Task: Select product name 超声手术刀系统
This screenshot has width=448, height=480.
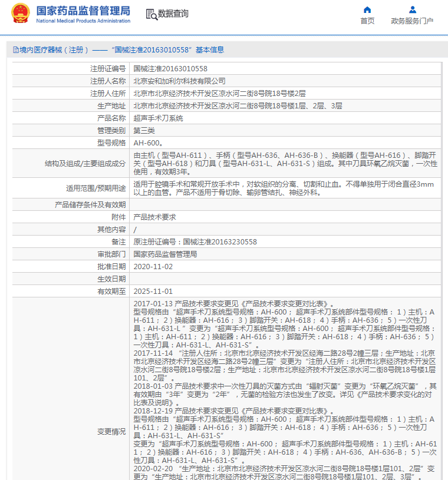Action: pos(159,118)
